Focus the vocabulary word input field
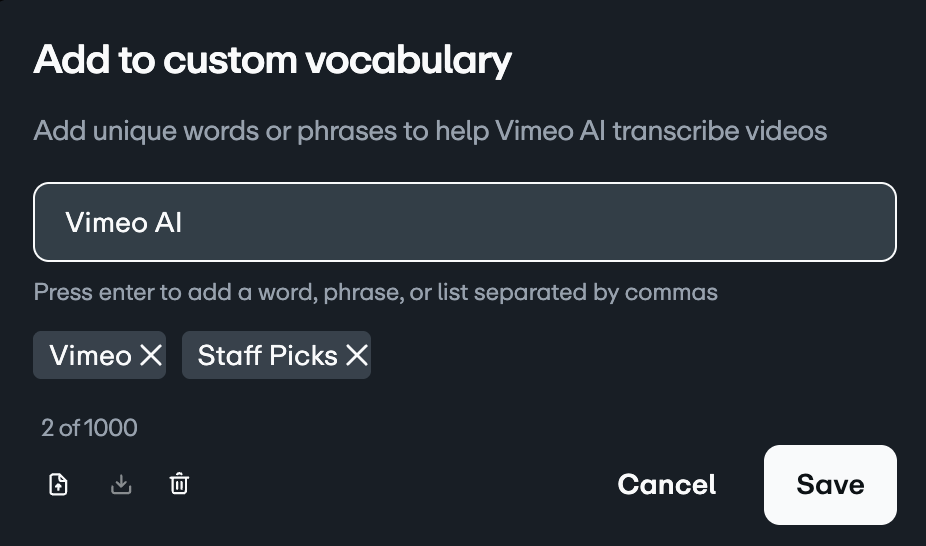 point(465,222)
